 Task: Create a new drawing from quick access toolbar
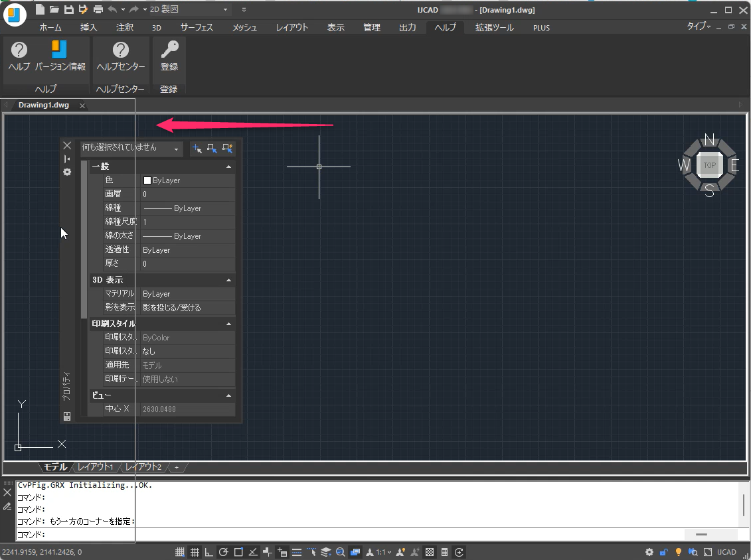[41, 9]
